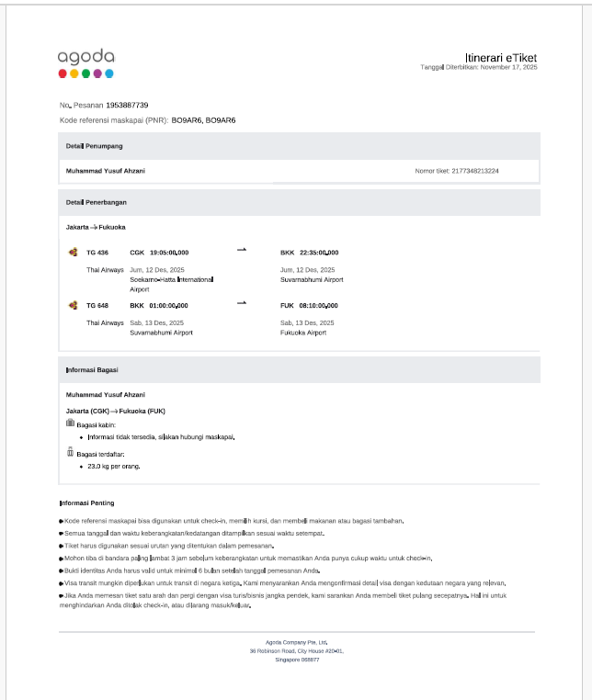The image size is (592, 700).
Task: Click the Informasi Penting heading
Action: tap(86, 503)
